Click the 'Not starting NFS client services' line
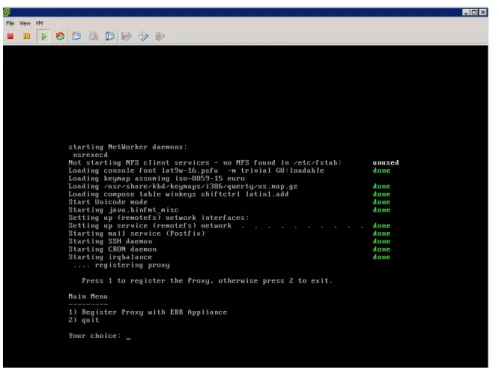499x368 pixels. click(205, 163)
